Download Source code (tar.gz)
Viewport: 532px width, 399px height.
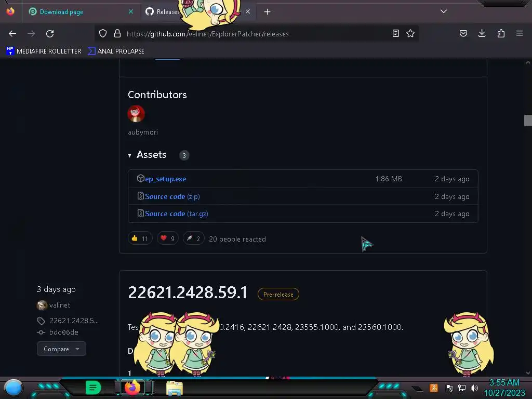[x=177, y=214]
